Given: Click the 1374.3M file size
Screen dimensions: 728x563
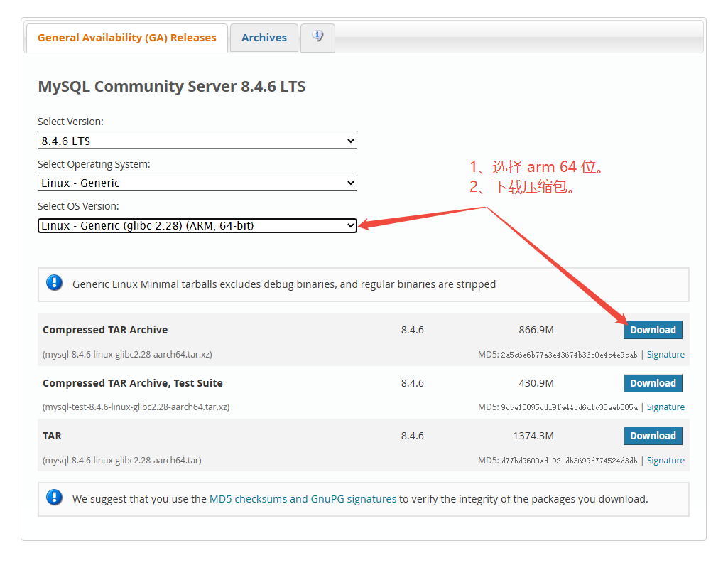Looking at the screenshot, I should point(533,436).
